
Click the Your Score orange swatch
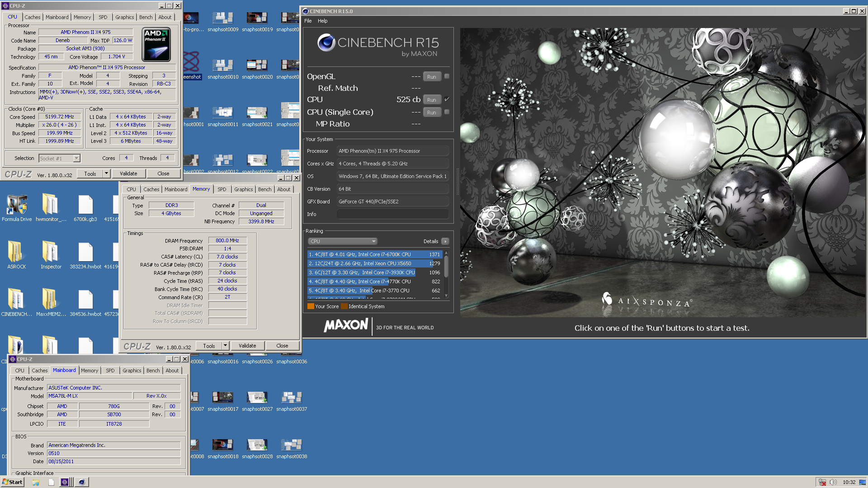311,306
